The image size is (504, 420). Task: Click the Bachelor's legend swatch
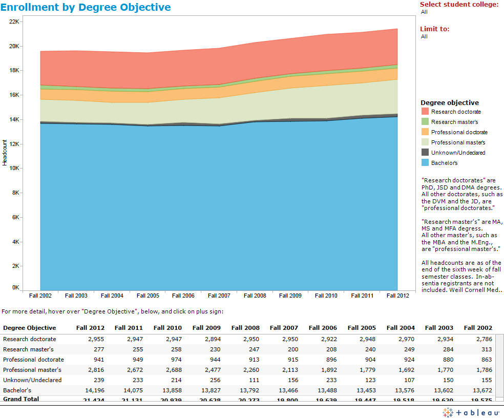point(425,163)
